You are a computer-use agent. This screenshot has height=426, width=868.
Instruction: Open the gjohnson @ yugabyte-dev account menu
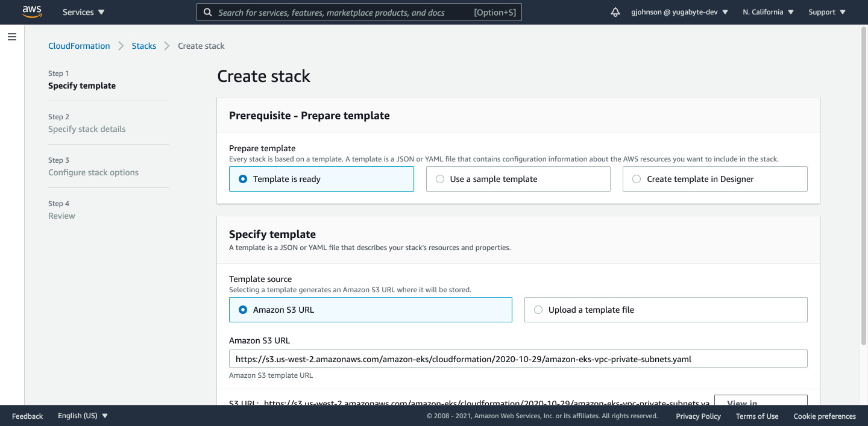(675, 11)
